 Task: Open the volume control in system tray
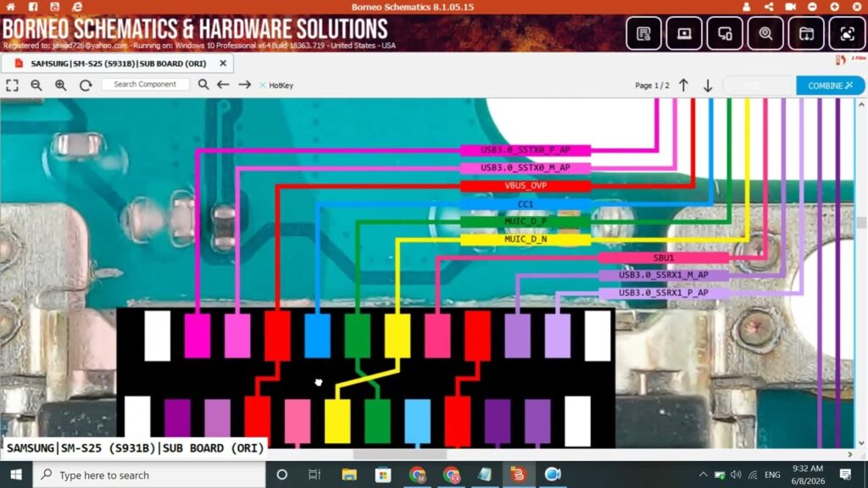[x=736, y=474]
